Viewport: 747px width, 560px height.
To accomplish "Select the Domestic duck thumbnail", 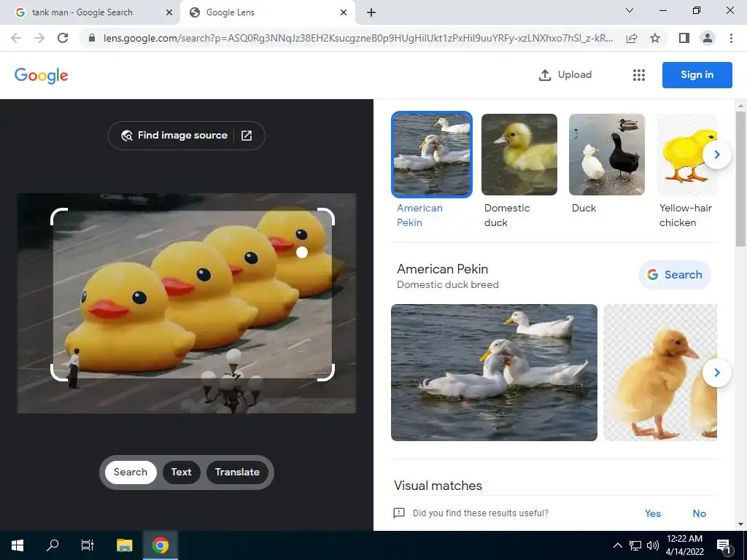I will click(x=519, y=155).
